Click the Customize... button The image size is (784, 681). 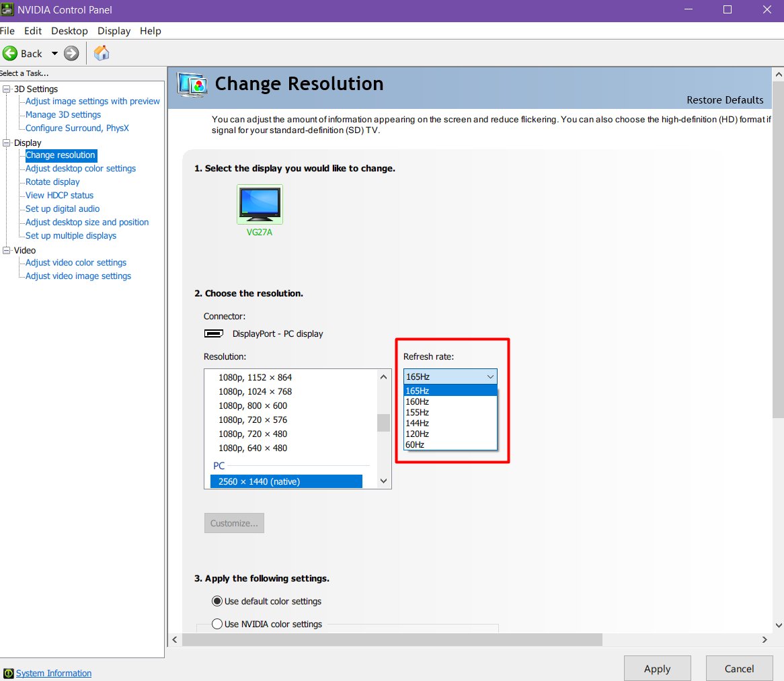click(x=234, y=523)
